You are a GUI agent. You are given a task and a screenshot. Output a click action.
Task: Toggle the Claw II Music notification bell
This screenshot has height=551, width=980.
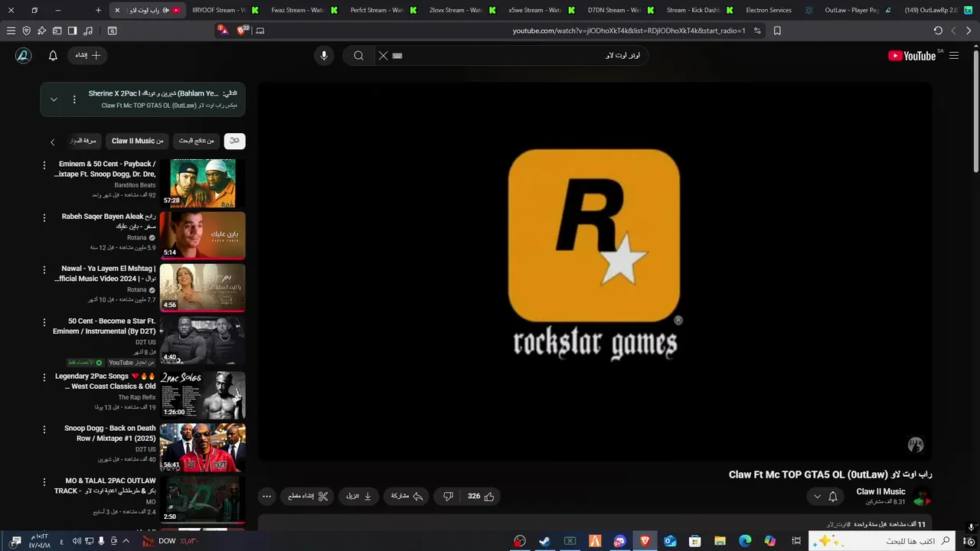pos(833,496)
